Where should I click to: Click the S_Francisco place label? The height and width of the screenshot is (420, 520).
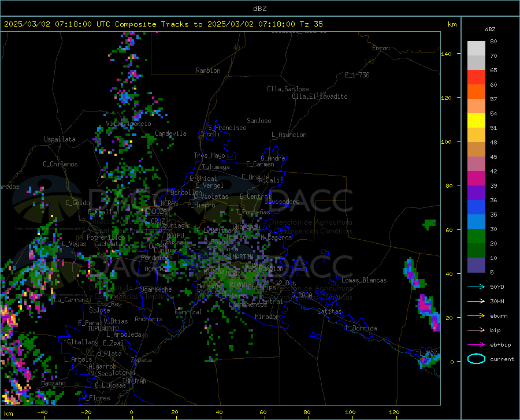(227, 128)
